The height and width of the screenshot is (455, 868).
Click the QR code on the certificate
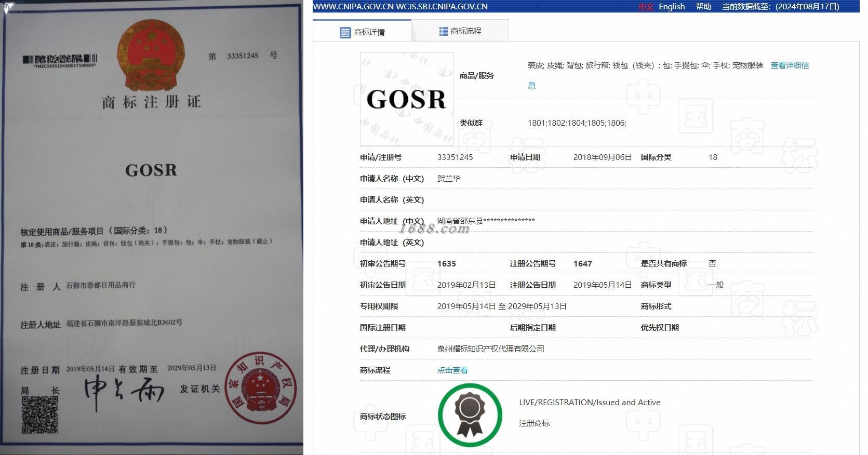[x=40, y=414]
